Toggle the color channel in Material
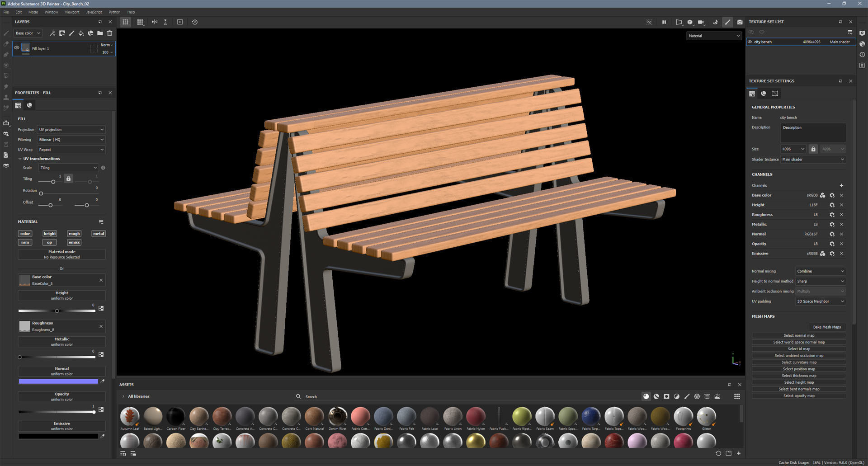 [25, 234]
